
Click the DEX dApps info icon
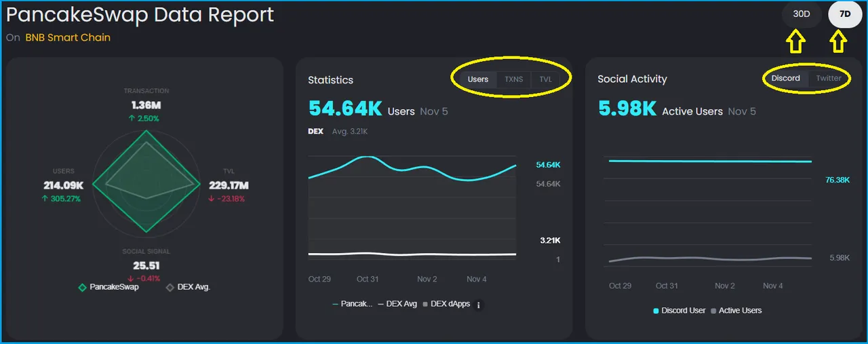tap(479, 305)
